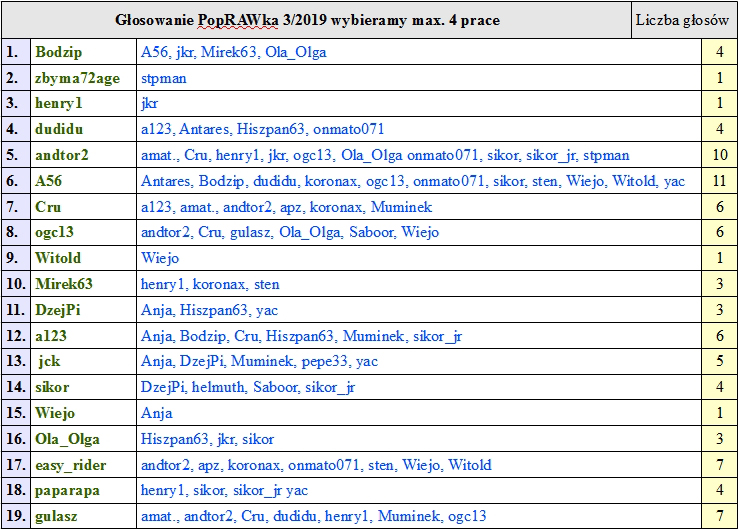Click vote count 3 in Mirek63 row
The image size is (739, 530).
pyautogui.click(x=719, y=284)
